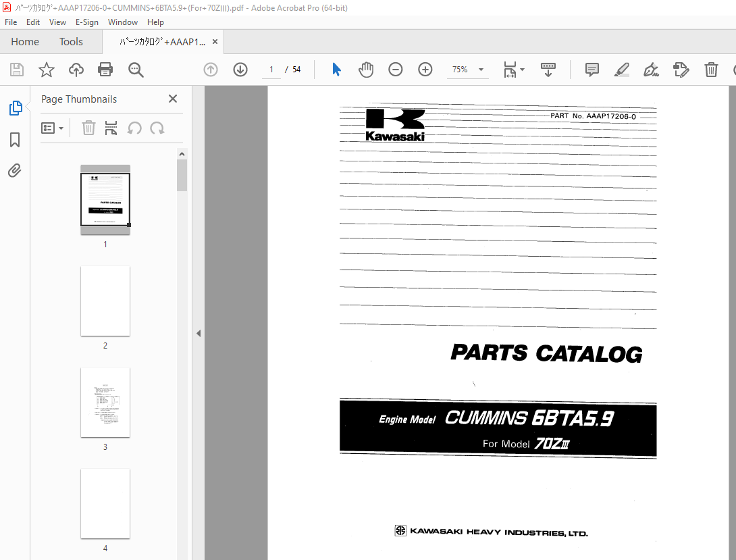Image resolution: width=736 pixels, height=560 pixels.
Task: Open the Window menu
Action: (122, 22)
